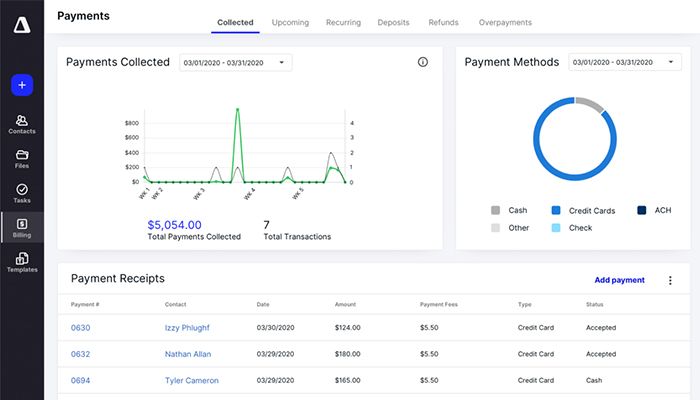The image size is (700, 400).
Task: Click the Add payment link
Action: [619, 280]
